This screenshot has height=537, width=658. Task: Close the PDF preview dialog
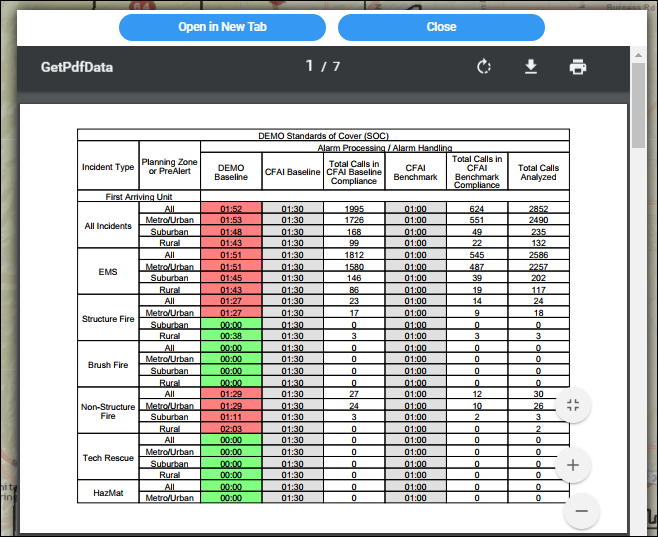pos(441,27)
